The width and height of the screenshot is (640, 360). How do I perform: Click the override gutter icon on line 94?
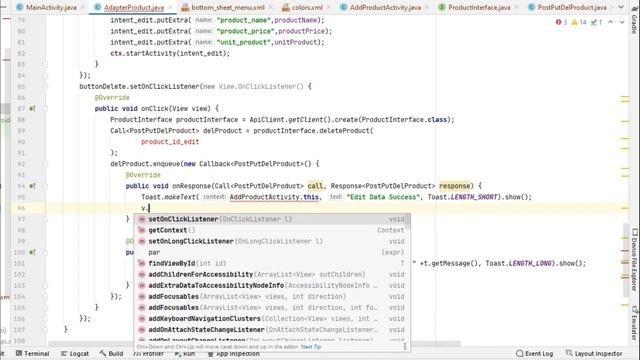(32, 186)
